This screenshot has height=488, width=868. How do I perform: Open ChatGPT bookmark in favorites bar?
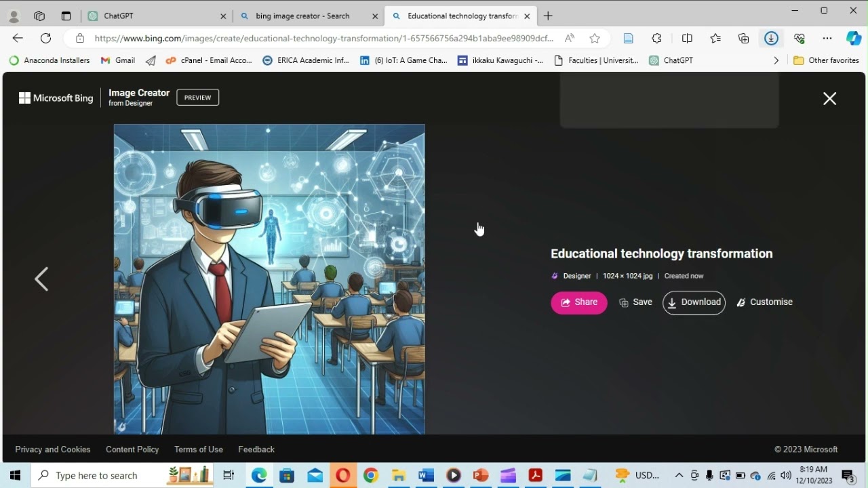[671, 60]
